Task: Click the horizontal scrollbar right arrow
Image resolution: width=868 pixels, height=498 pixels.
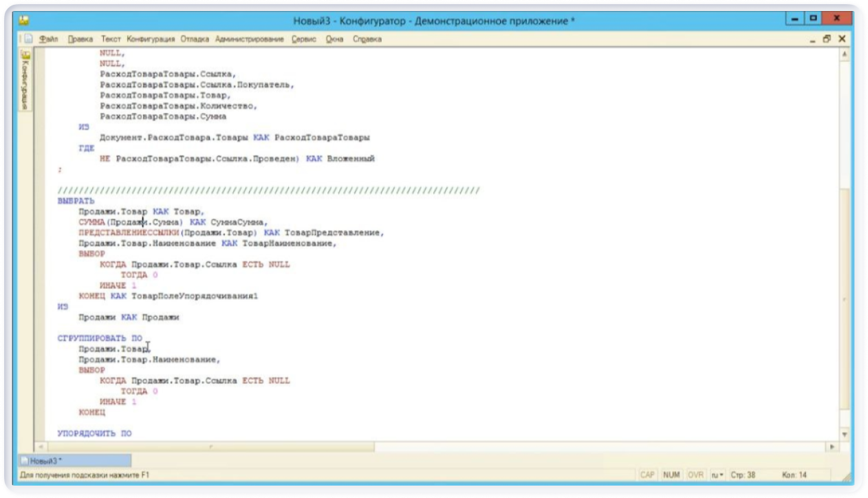Action: click(833, 446)
